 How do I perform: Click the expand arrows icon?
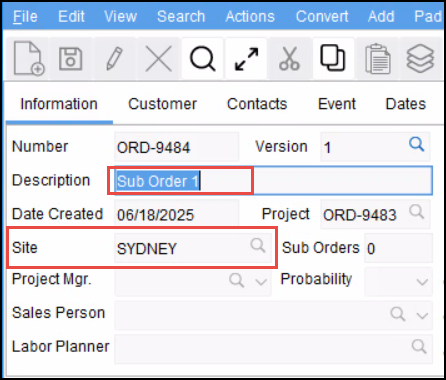(246, 59)
